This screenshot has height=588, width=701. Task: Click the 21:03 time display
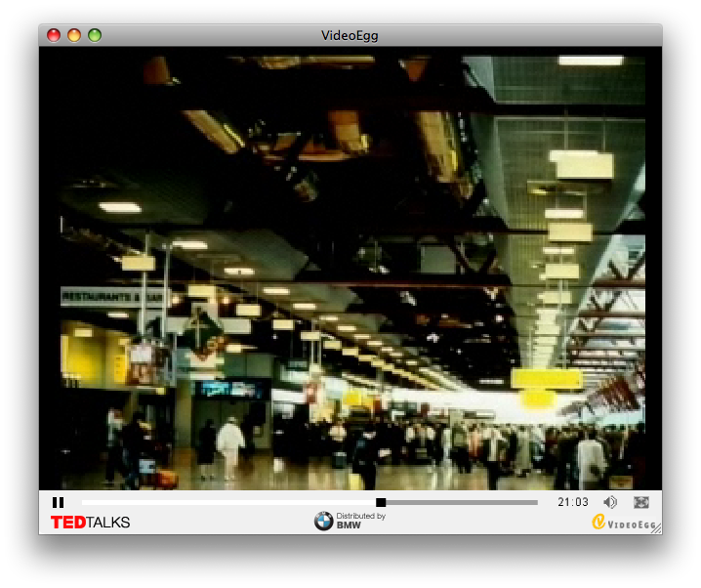click(573, 502)
